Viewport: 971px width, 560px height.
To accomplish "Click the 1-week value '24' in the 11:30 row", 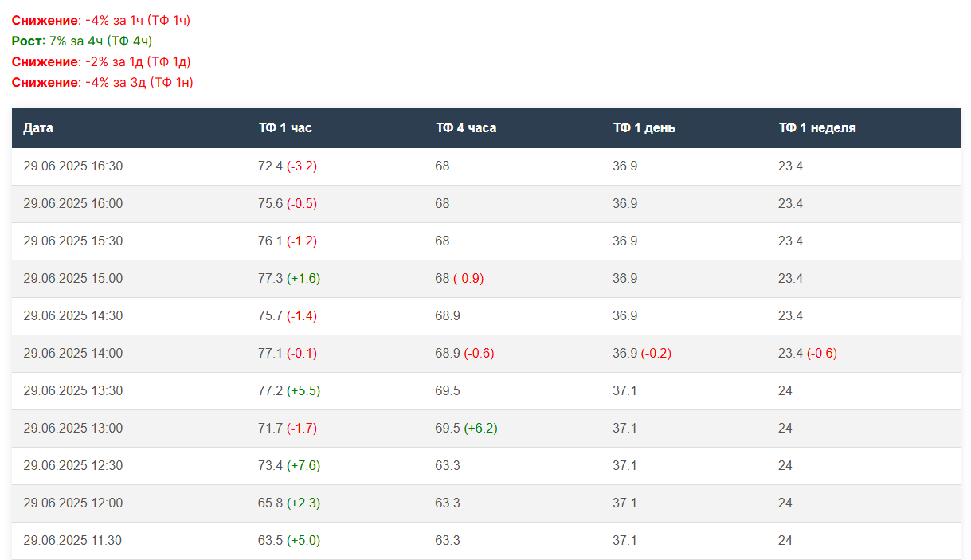I will click(785, 540).
